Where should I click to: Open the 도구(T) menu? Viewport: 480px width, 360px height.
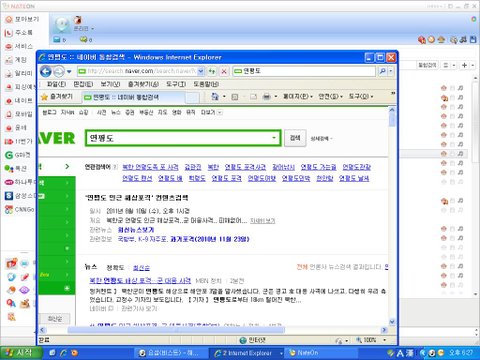coord(176,84)
